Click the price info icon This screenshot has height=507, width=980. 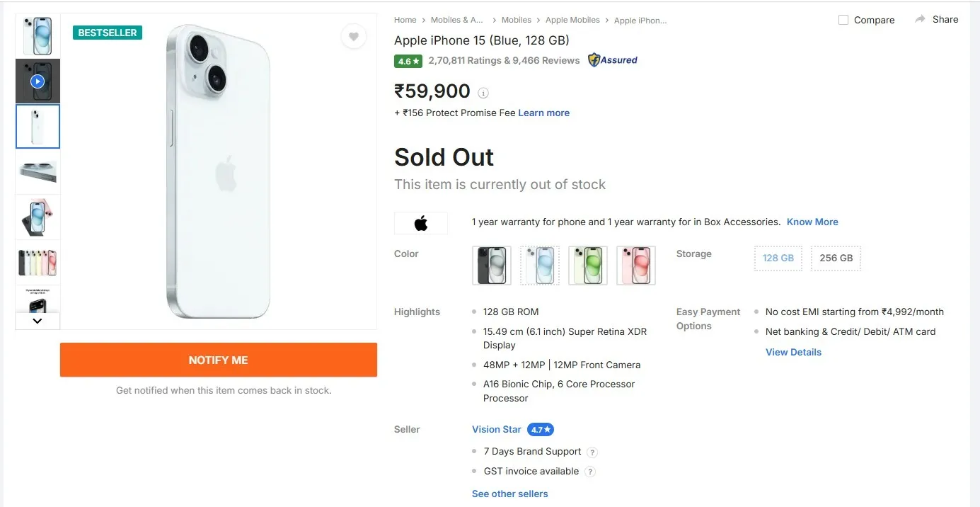coord(483,93)
